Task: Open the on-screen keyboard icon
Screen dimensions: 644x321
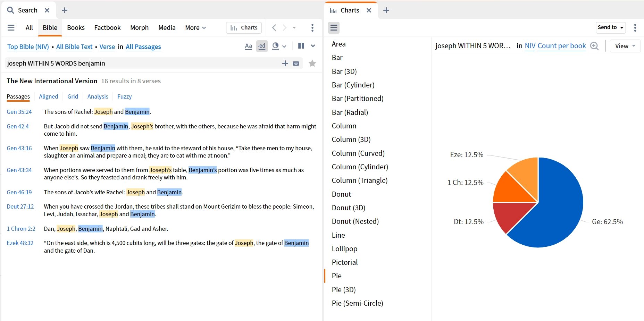Action: point(296,64)
